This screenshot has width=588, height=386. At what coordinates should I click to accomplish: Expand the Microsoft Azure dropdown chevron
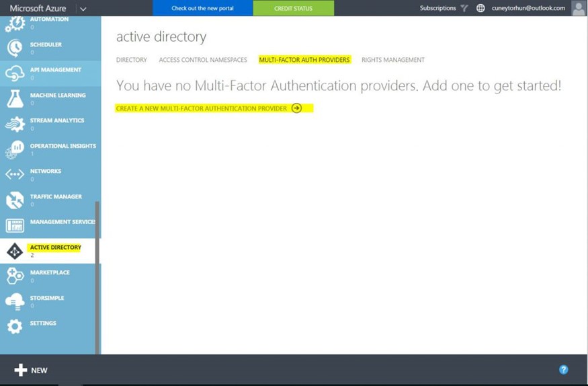tap(83, 9)
